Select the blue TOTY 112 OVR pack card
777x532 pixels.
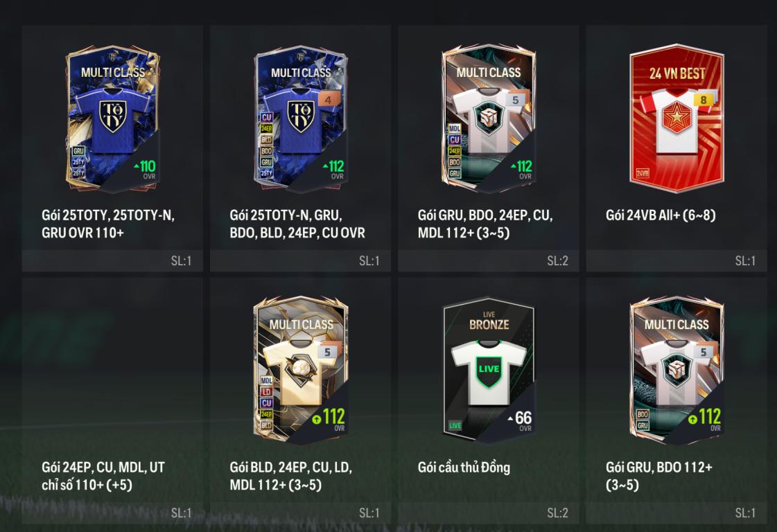pyautogui.click(x=300, y=119)
